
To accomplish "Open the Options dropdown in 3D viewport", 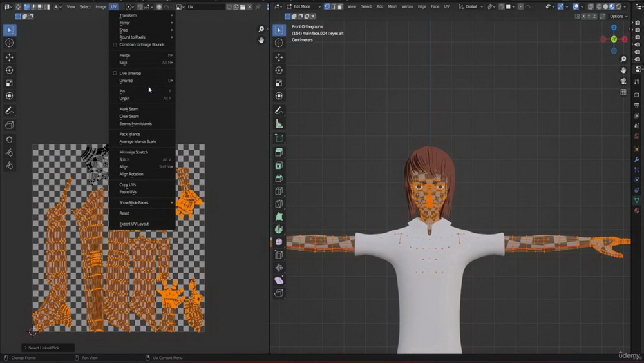I will 618,17.
